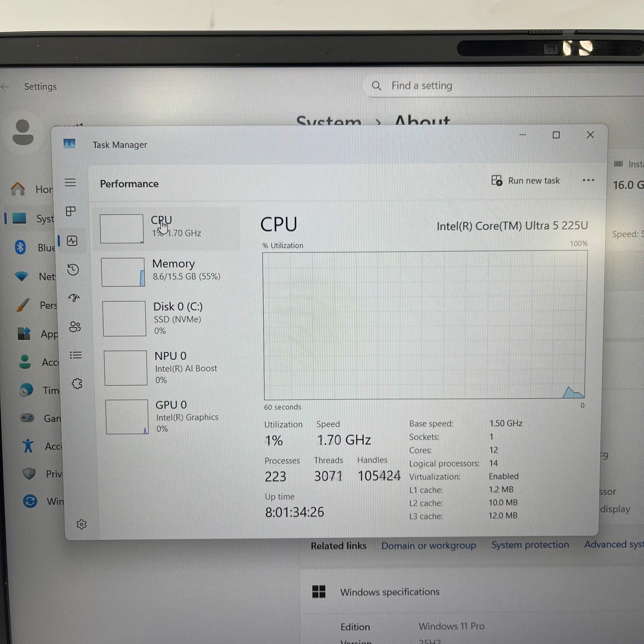Click the System breadcrumb in Settings
Viewport: 644px width, 644px height.
coord(328,120)
